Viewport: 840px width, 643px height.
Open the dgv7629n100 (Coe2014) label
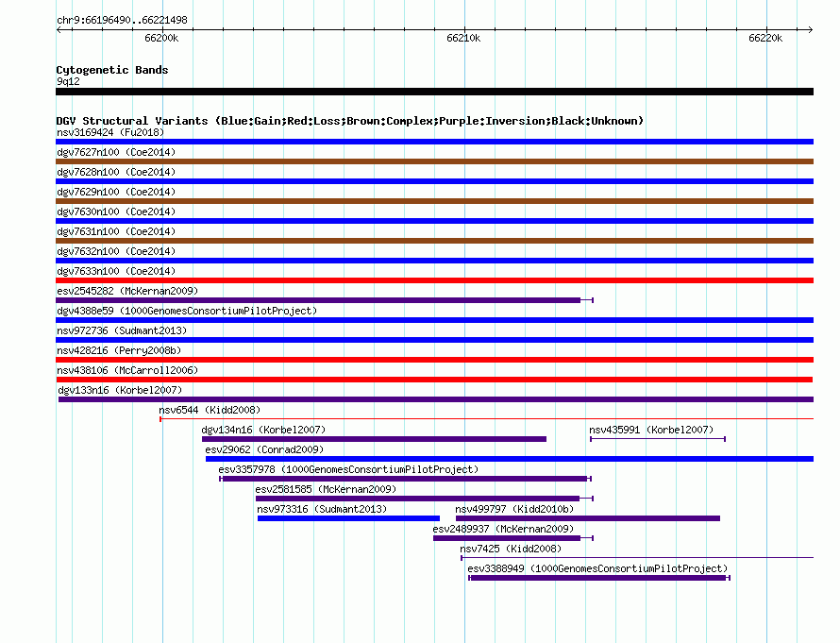click(116, 192)
